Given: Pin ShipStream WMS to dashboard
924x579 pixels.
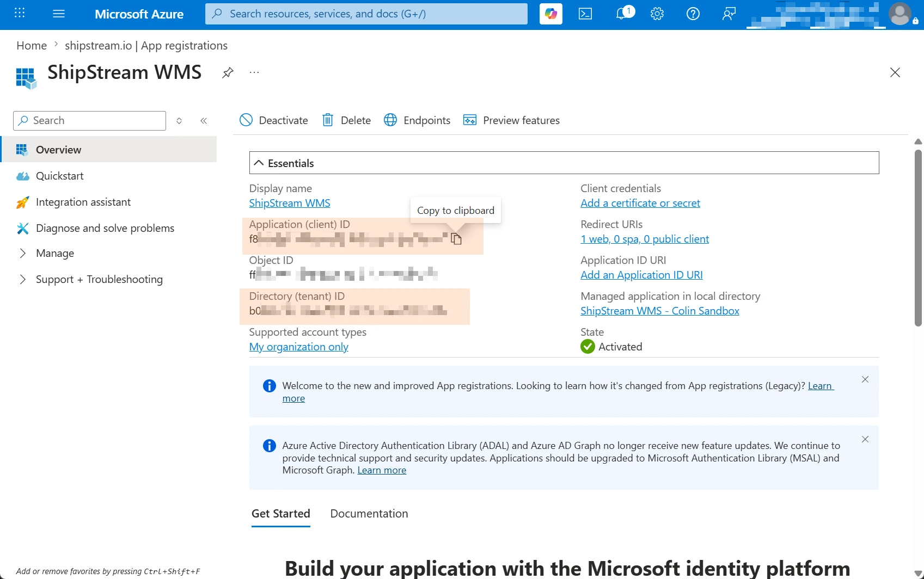Looking at the screenshot, I should point(228,72).
